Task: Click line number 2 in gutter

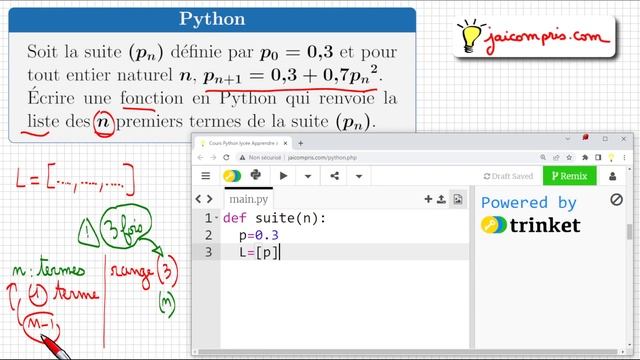Action: [x=208, y=235]
